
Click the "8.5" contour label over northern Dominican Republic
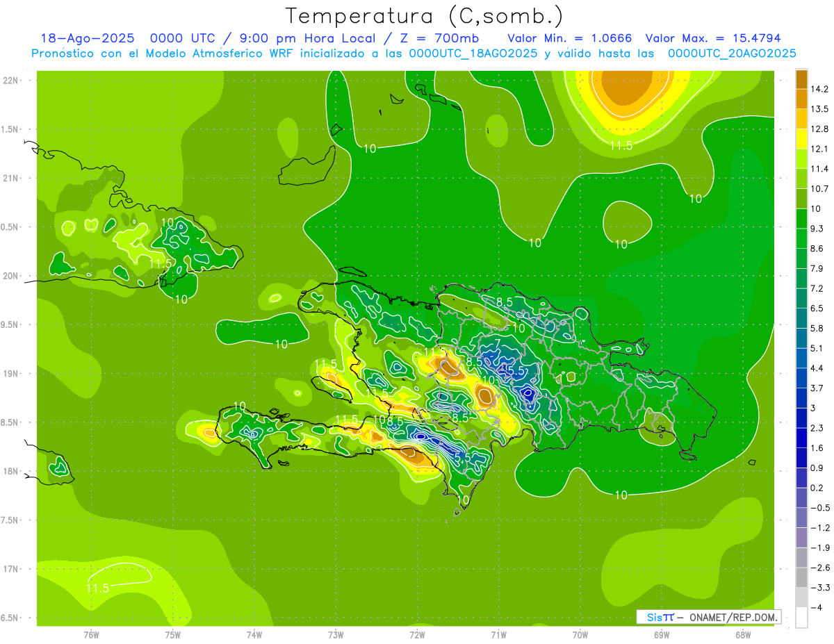tap(505, 302)
